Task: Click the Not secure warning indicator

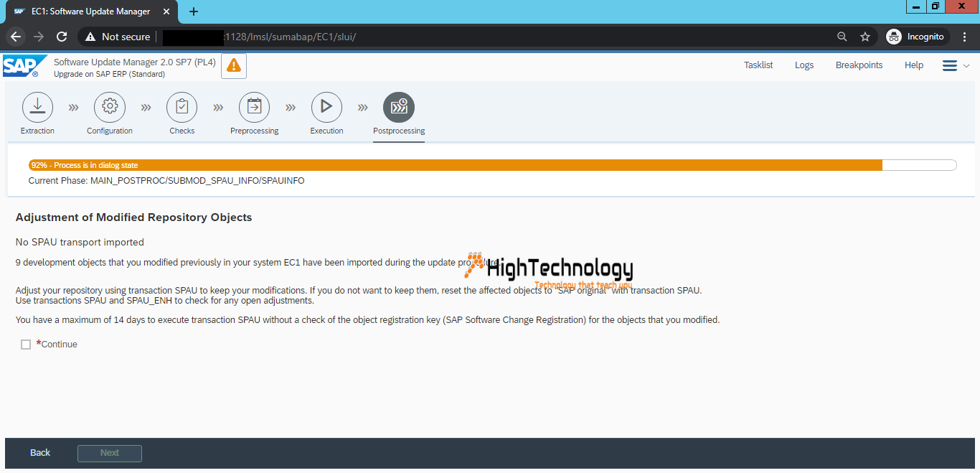Action: 118,37
